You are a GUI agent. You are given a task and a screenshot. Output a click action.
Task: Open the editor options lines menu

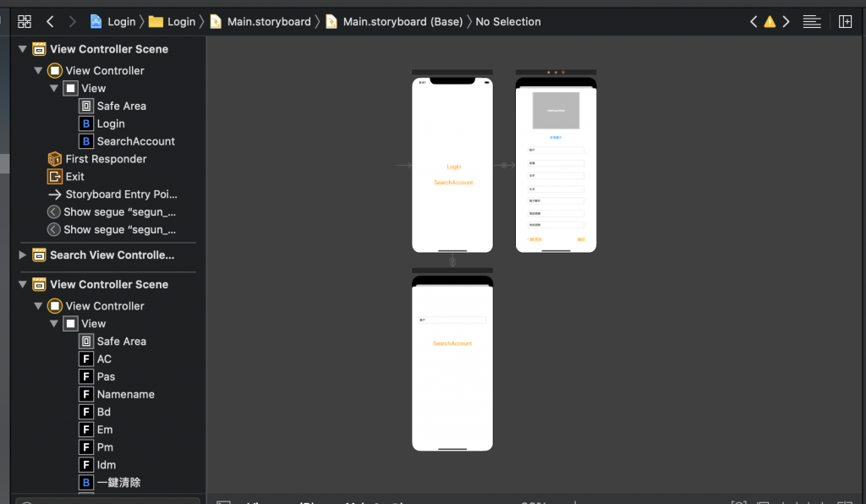[812, 21]
